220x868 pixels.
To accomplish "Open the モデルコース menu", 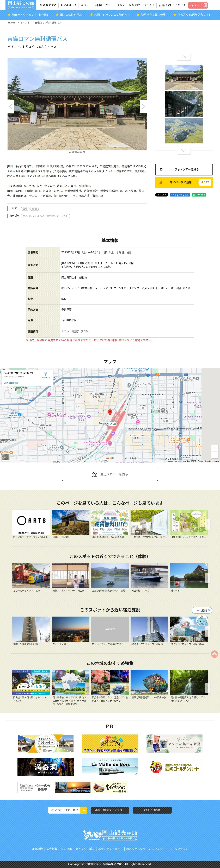I will click(69, 5).
